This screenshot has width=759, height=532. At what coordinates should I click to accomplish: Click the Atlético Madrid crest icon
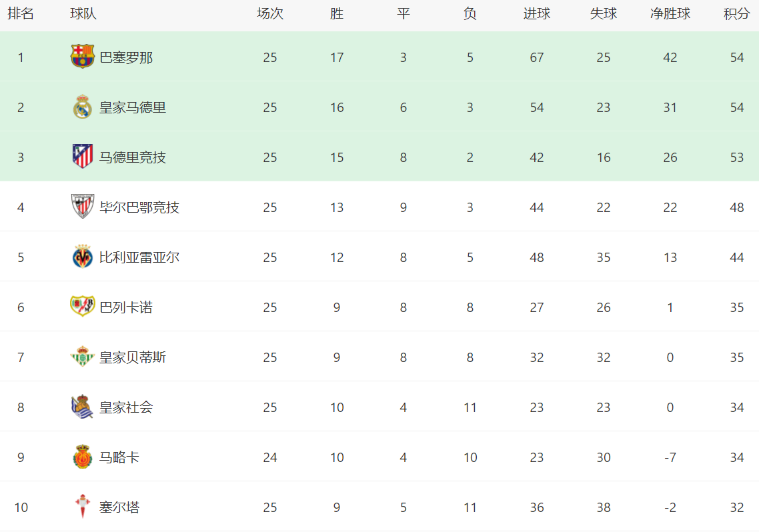(83, 157)
